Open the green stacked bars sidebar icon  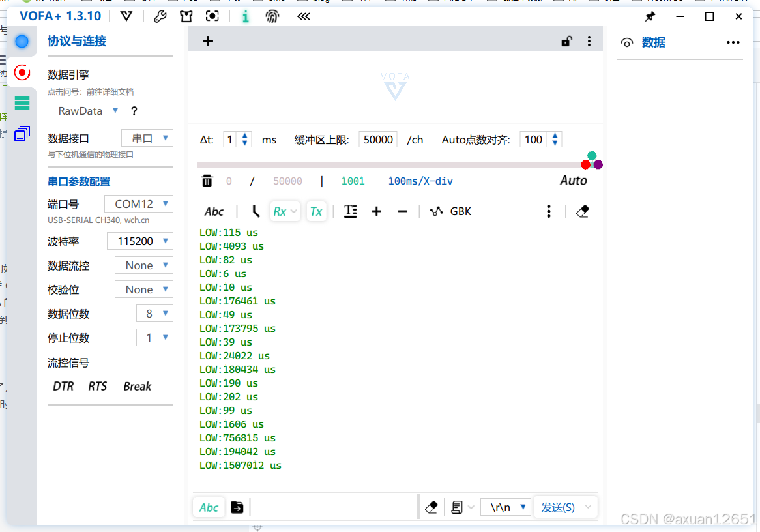[22, 103]
